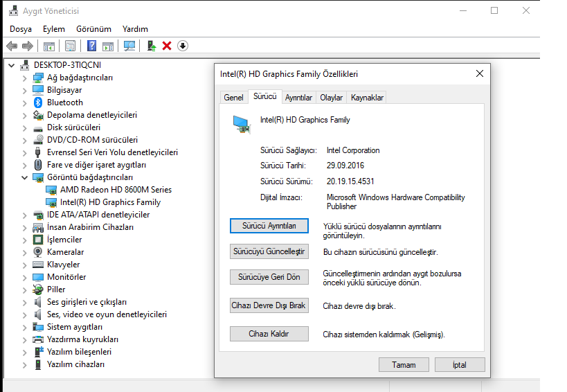The width and height of the screenshot is (567, 392).
Task: Open the Eylem menu
Action: tap(53, 29)
